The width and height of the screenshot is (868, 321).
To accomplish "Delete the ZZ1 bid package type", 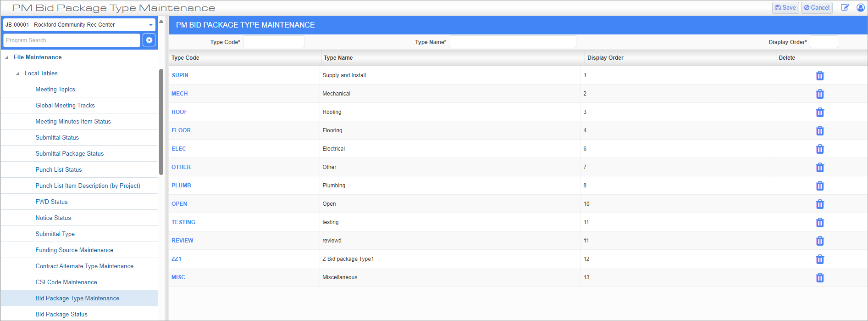I will coord(820,259).
